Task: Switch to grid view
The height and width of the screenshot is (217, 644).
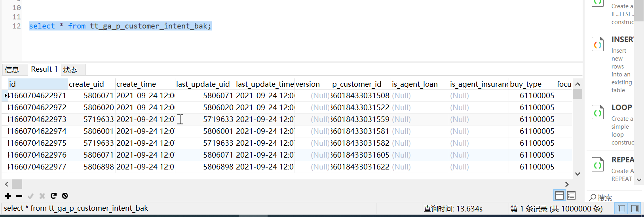Action: click(559, 195)
